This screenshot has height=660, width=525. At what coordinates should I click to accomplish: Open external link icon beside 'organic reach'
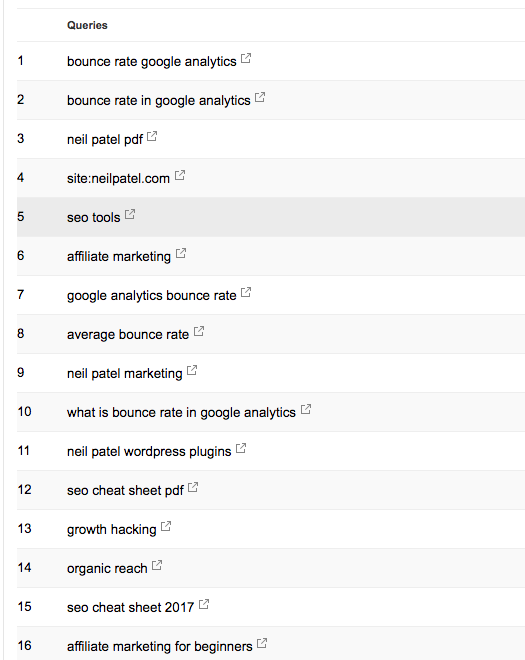[x=157, y=565]
